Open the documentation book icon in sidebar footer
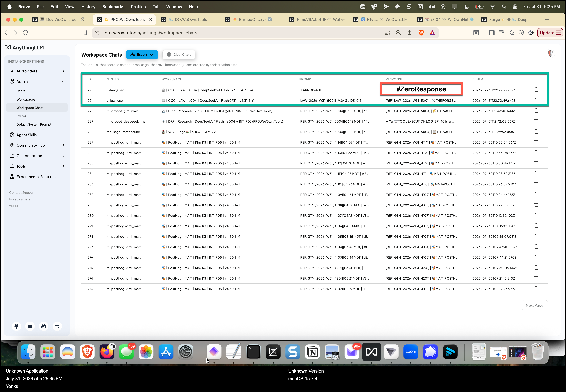This screenshot has height=392, width=566. (30, 326)
